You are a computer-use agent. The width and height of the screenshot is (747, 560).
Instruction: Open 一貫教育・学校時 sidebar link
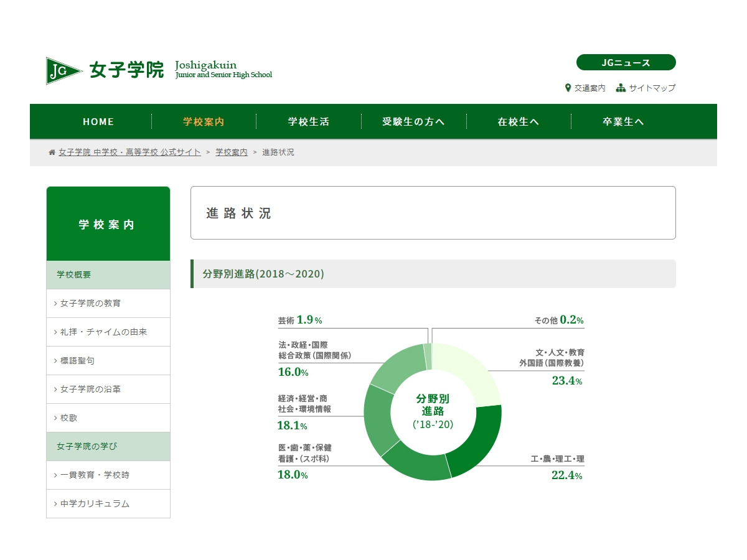pyautogui.click(x=95, y=475)
